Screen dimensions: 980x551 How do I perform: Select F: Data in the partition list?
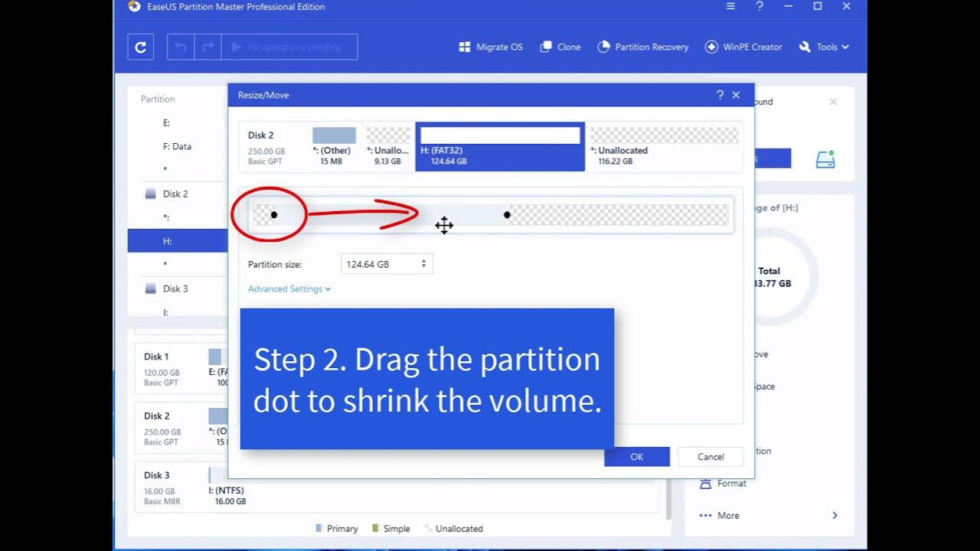click(x=178, y=146)
